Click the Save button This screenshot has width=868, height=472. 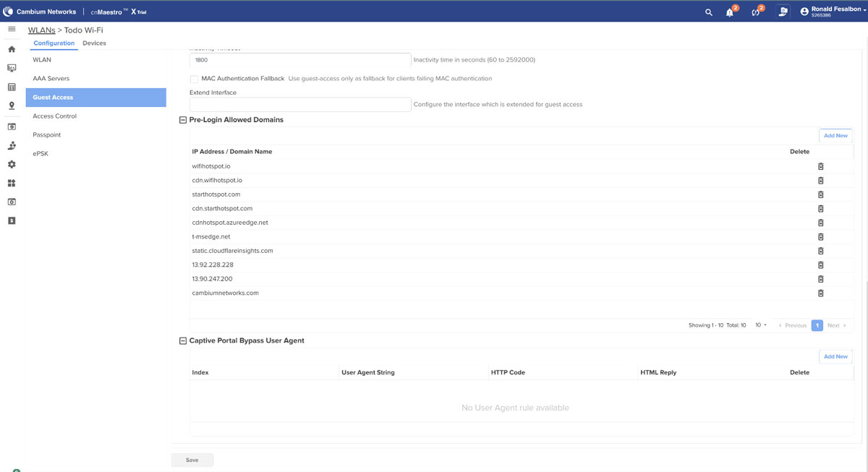[192, 460]
